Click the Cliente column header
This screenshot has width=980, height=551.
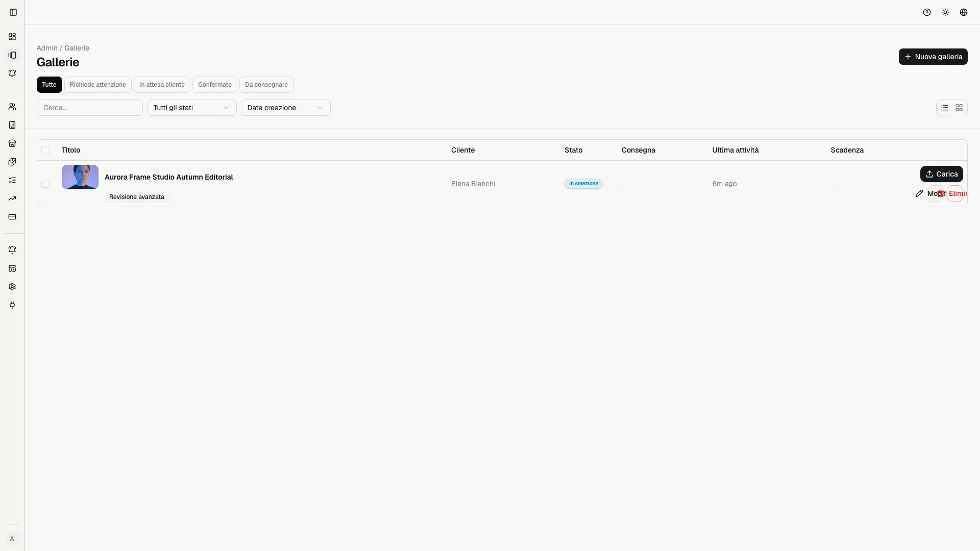[x=463, y=150]
